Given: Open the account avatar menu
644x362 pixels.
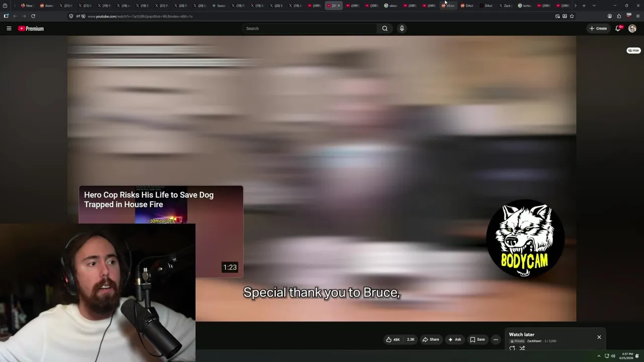Looking at the screenshot, I should point(632,29).
